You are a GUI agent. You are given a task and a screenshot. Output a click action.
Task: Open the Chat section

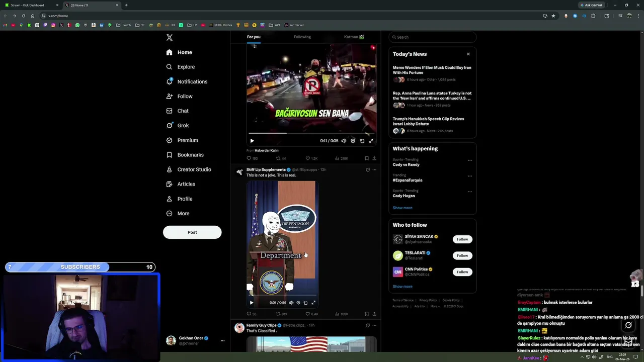coord(177,111)
